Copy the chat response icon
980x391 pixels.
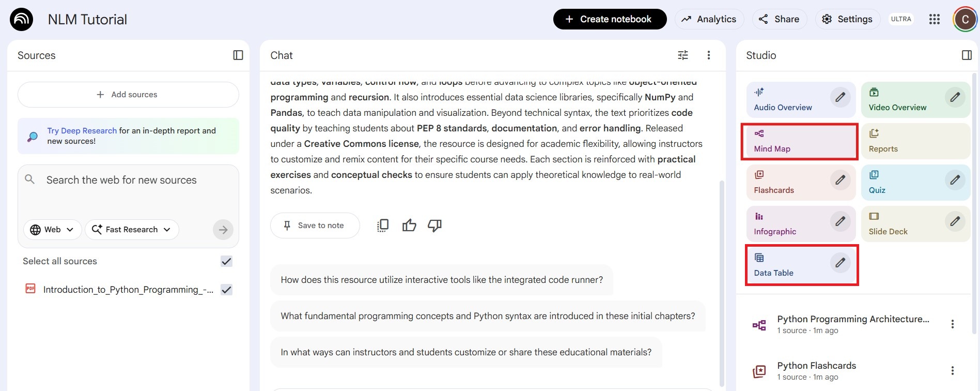(383, 225)
